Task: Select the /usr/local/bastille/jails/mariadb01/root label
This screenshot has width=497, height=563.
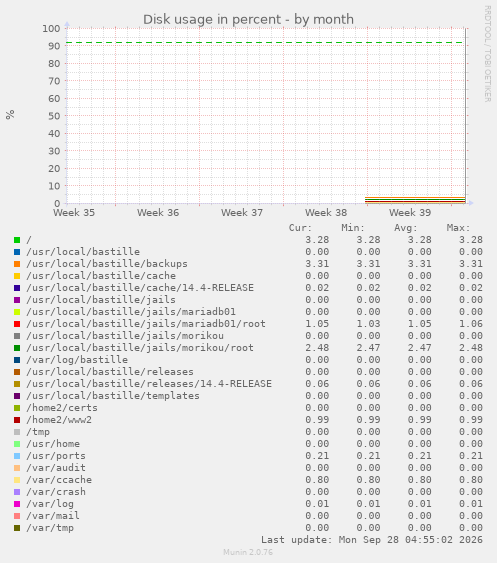Action: click(x=146, y=324)
